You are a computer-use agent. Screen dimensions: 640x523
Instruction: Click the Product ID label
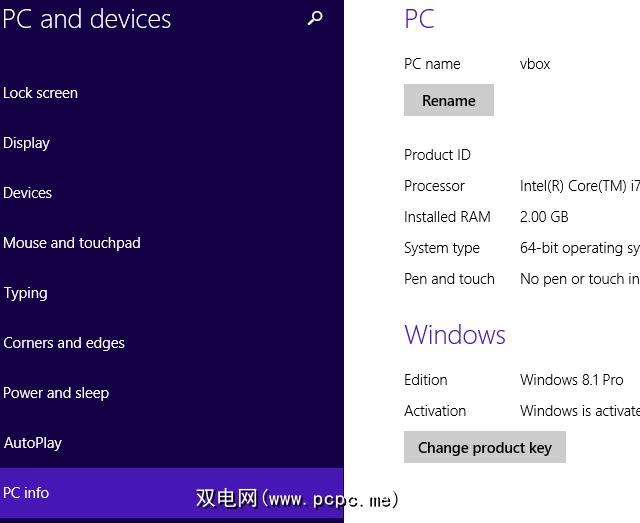pos(437,155)
